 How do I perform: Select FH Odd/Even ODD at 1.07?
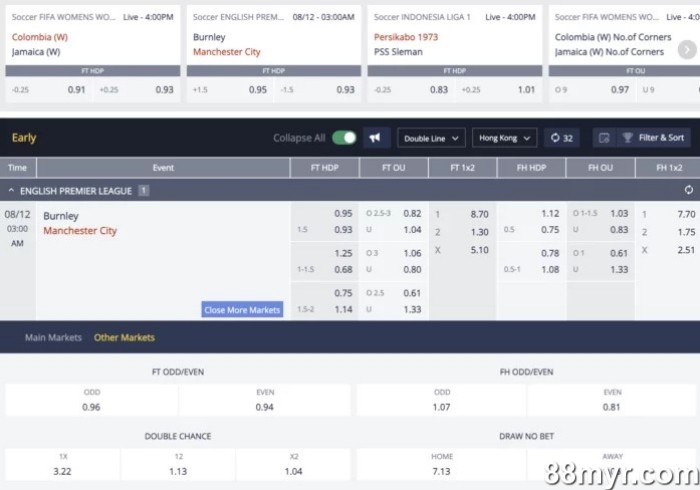(442, 400)
